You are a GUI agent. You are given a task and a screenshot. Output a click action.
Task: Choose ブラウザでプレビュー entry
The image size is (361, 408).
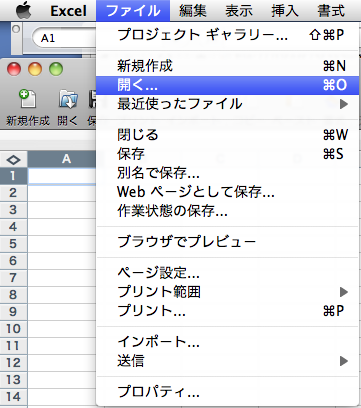tap(228, 242)
